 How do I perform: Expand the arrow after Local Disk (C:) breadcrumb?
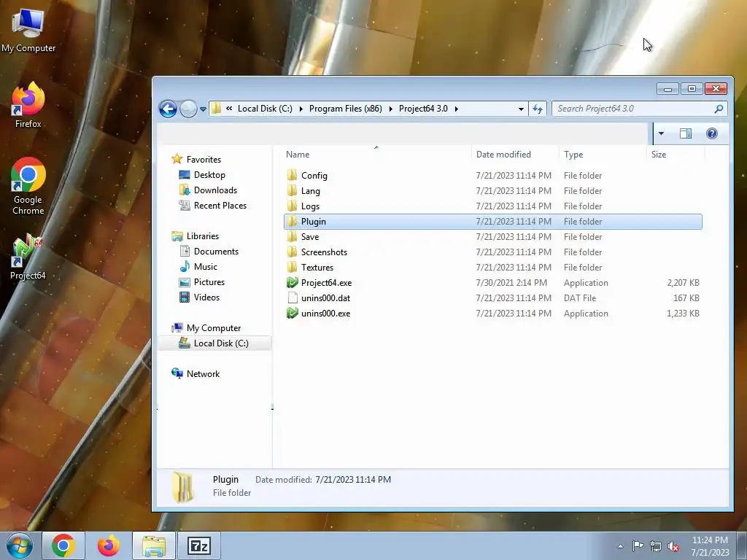tap(301, 109)
